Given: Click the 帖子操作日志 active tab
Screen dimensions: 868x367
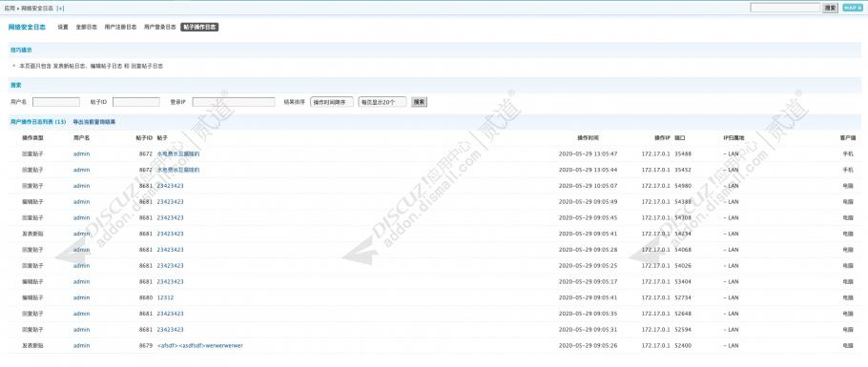Looking at the screenshot, I should [199, 27].
